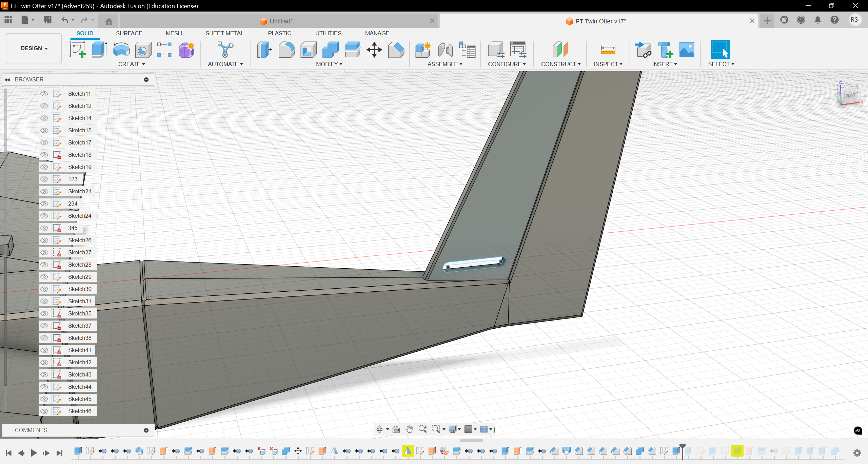
Task: Select the Insert Canvas image tool
Action: click(x=687, y=50)
